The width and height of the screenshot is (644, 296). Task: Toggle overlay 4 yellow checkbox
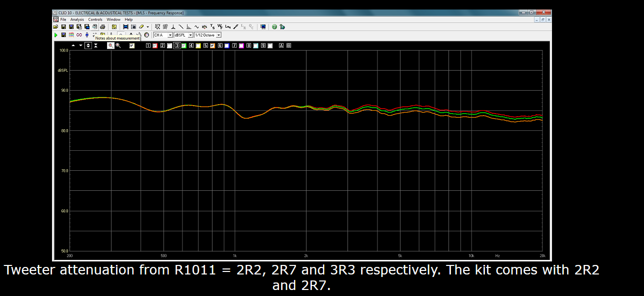click(x=198, y=46)
